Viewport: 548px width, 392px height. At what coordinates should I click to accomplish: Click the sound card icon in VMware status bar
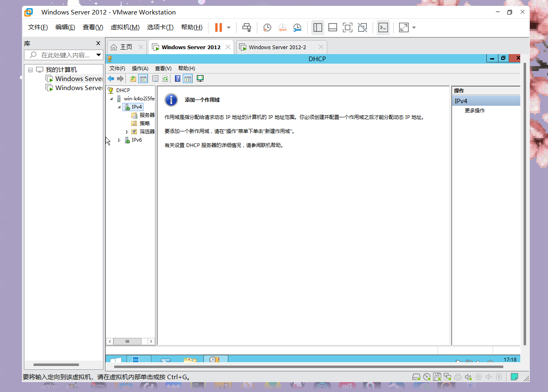468,377
